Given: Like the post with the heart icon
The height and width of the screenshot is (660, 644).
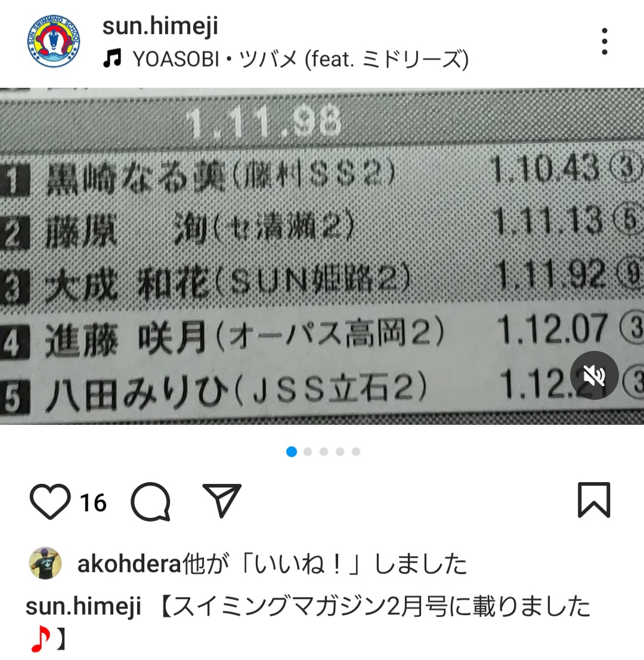Looking at the screenshot, I should (x=51, y=501).
